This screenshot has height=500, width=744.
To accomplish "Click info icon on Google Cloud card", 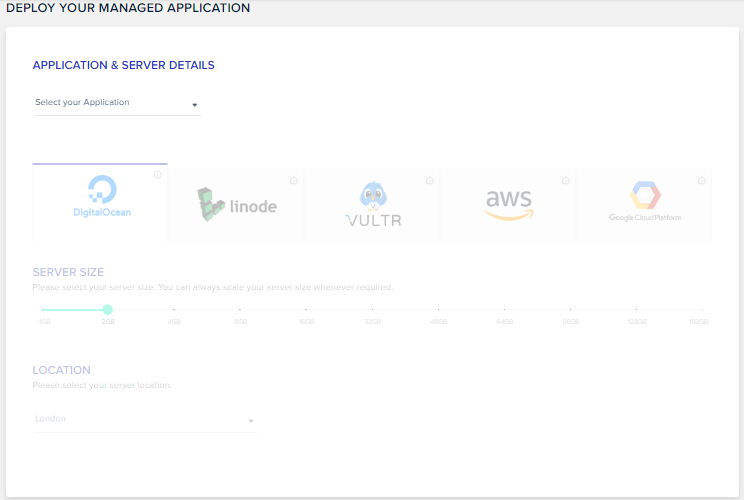I will (x=702, y=181).
